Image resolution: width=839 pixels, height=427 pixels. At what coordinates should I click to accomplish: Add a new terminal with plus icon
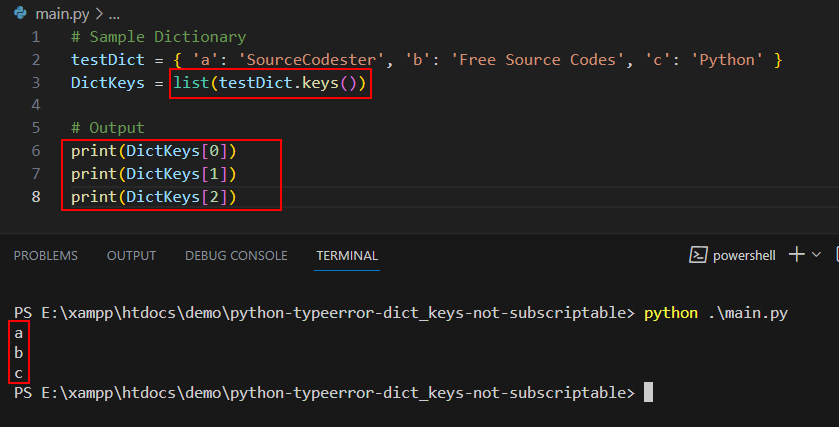[x=796, y=254]
